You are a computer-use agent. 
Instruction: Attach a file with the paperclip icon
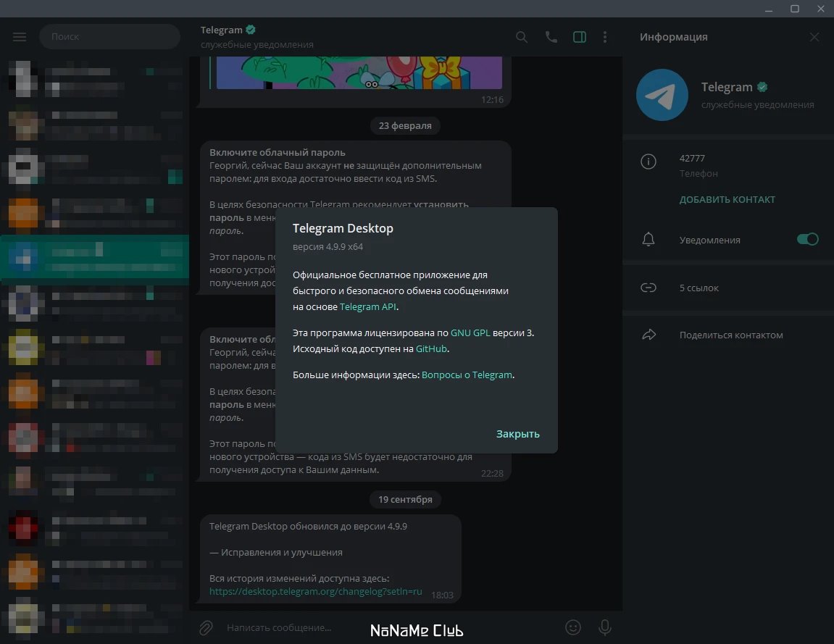[205, 627]
